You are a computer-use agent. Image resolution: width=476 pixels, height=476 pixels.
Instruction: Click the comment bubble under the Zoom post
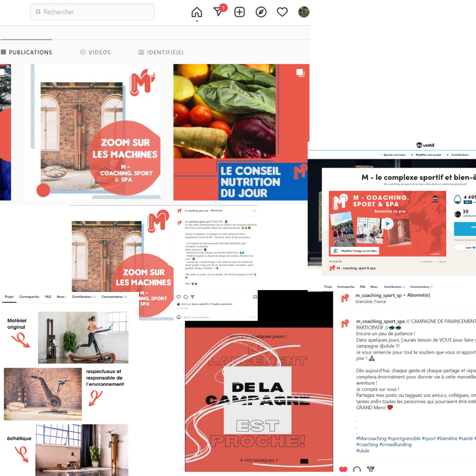coord(185,297)
